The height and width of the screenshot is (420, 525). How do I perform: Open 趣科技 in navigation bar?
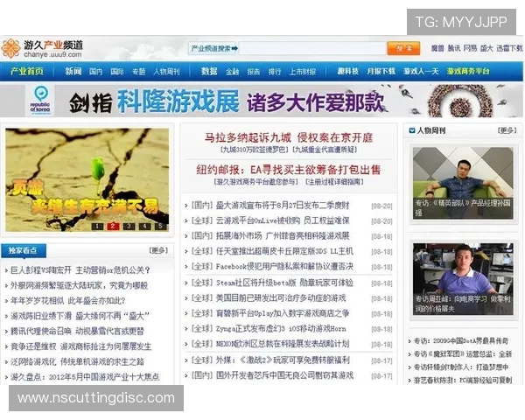click(348, 72)
